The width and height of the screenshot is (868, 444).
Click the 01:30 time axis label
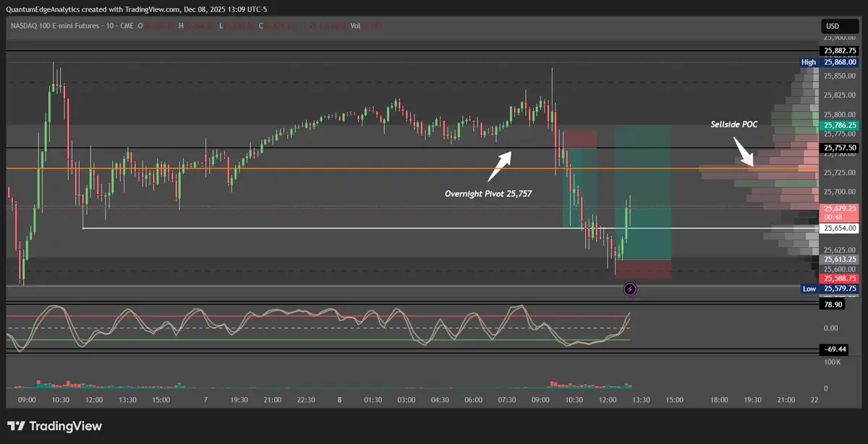(373, 400)
